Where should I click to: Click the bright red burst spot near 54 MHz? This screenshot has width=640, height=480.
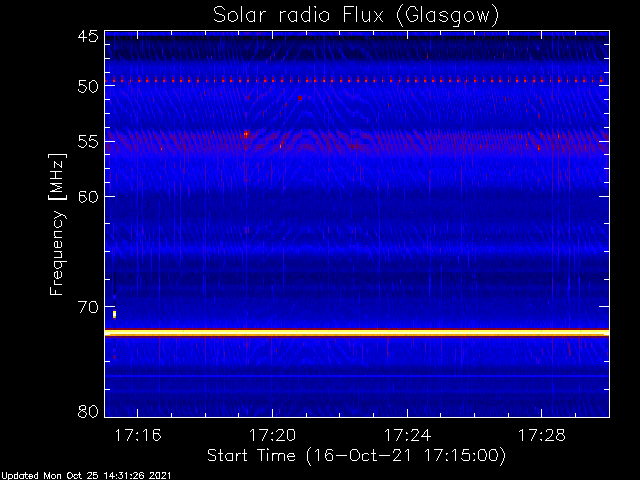pyautogui.click(x=246, y=134)
